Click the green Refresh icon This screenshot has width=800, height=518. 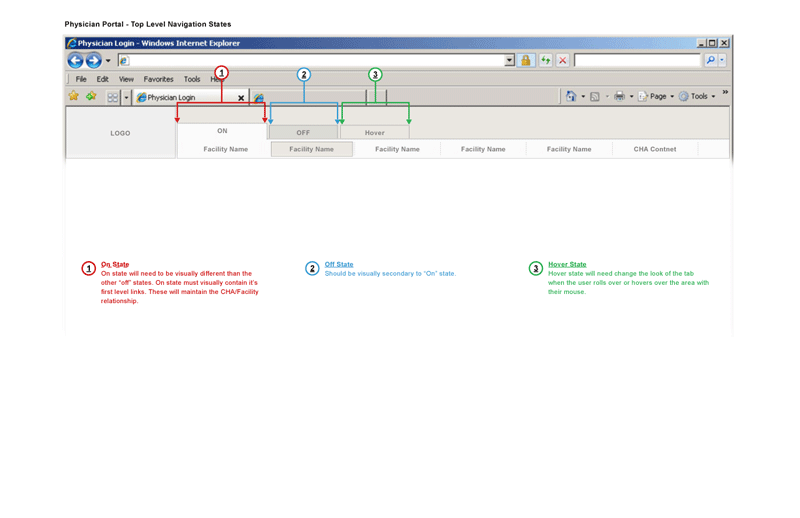(x=545, y=61)
